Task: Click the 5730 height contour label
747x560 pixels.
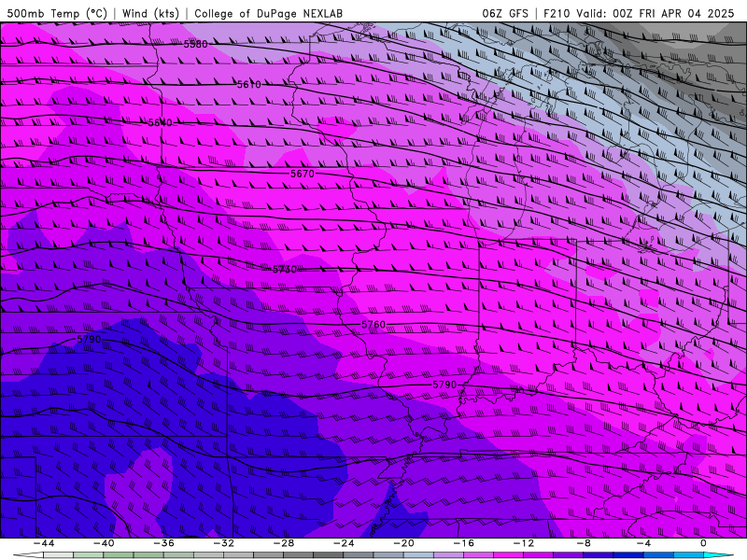Action: [x=285, y=270]
